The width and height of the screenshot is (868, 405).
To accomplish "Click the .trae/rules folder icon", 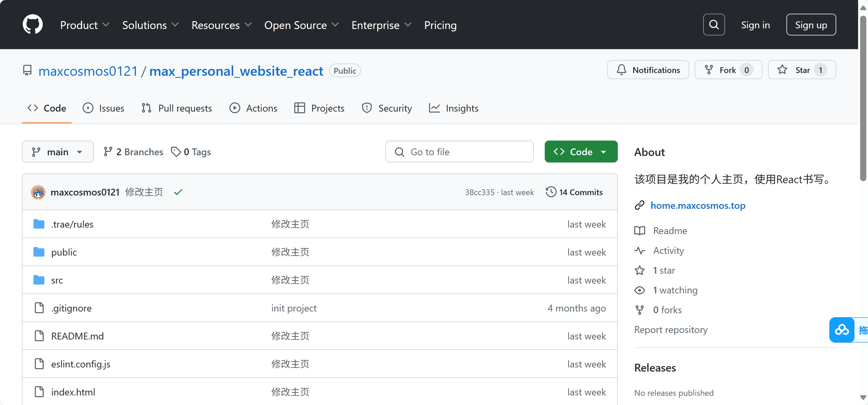I will coord(39,224).
